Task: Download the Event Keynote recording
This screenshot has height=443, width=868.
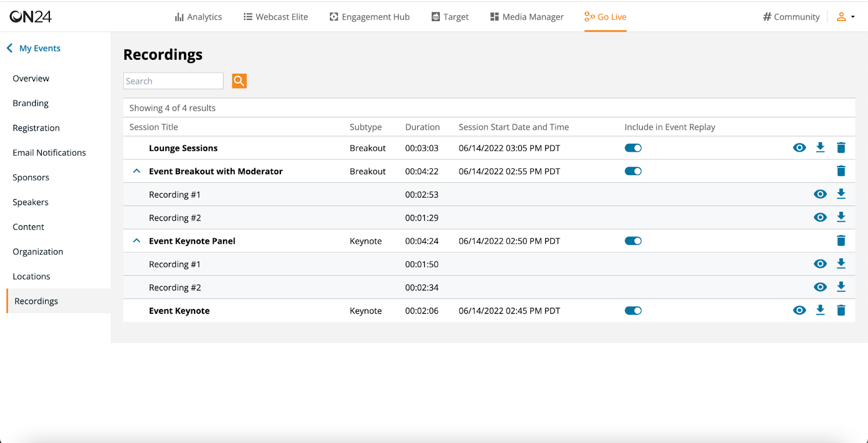Action: coord(820,310)
